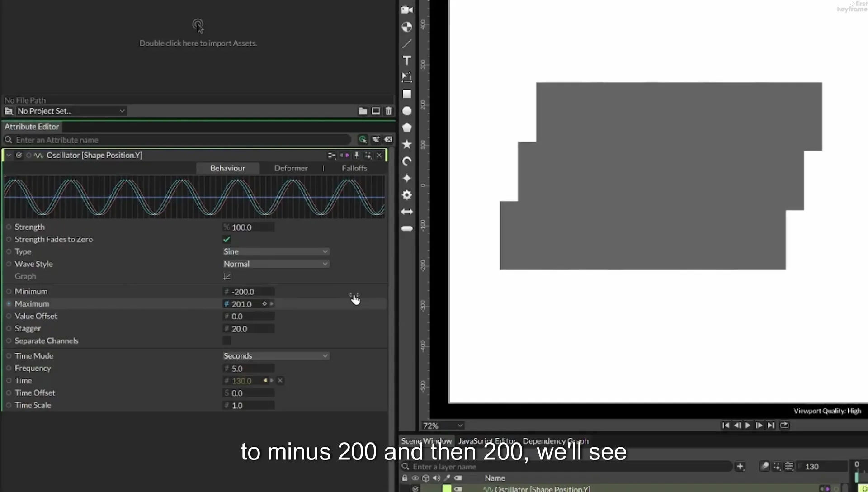The width and height of the screenshot is (868, 492).
Task: Jump to the first frame
Action: click(725, 425)
